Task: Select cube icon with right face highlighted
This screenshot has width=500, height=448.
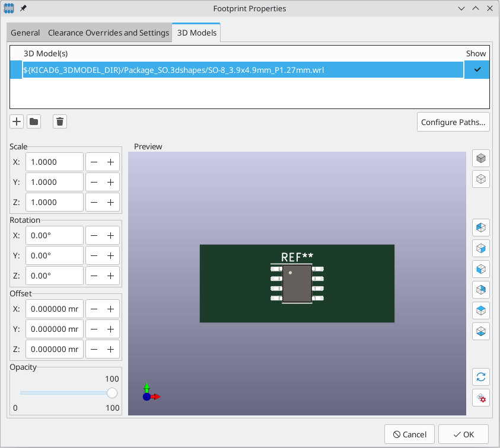Action: [x=481, y=248]
